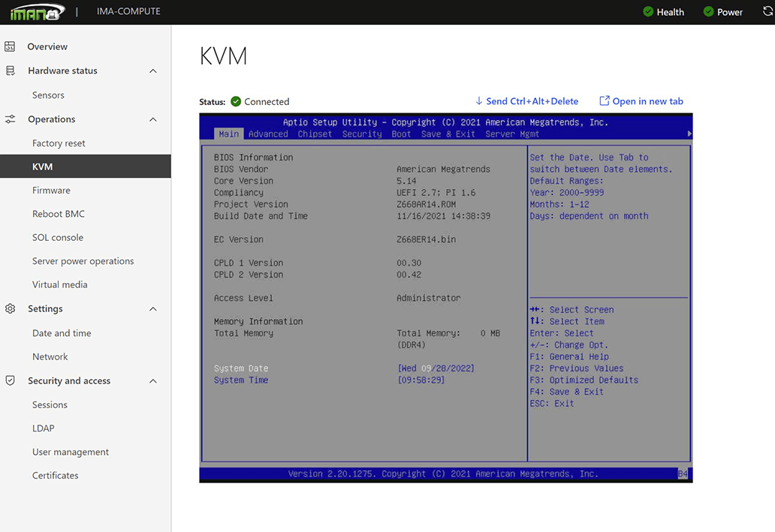775x532 pixels.
Task: Open LDAP configuration
Action: tap(43, 428)
